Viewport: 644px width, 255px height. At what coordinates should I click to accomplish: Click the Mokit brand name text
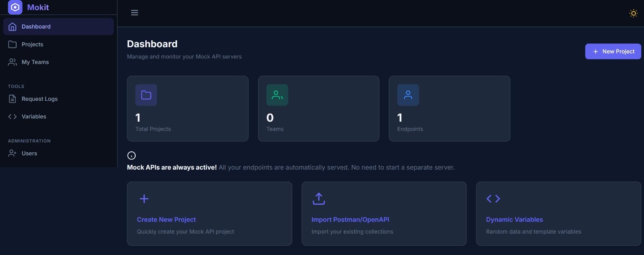point(38,7)
